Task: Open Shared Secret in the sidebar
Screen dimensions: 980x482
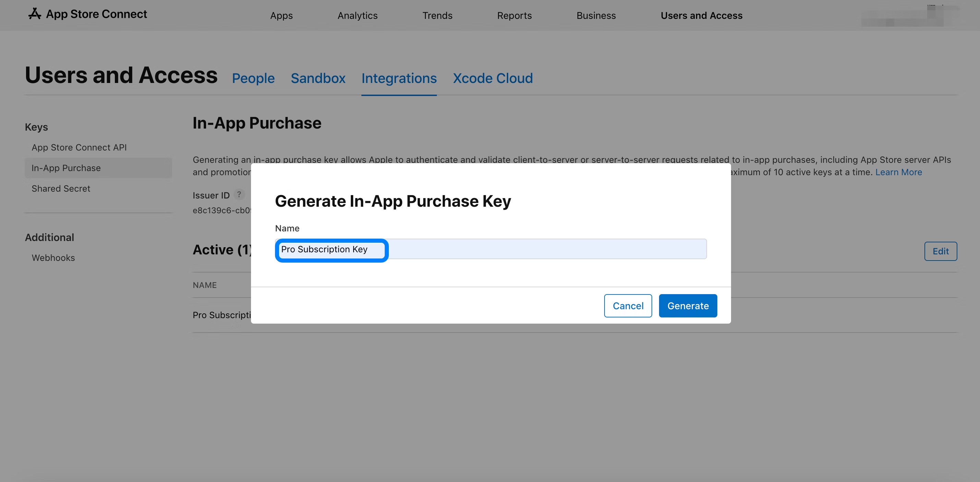Action: click(60, 189)
